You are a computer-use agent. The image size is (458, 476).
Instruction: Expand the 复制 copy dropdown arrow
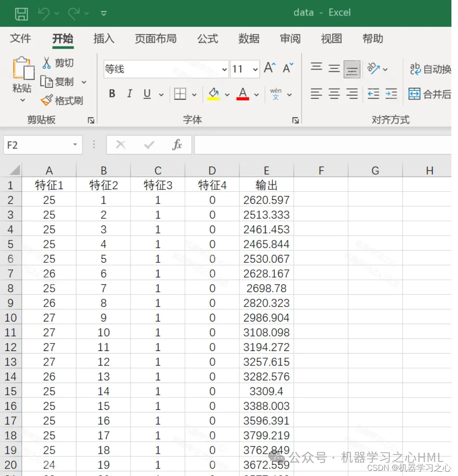pyautogui.click(x=84, y=82)
